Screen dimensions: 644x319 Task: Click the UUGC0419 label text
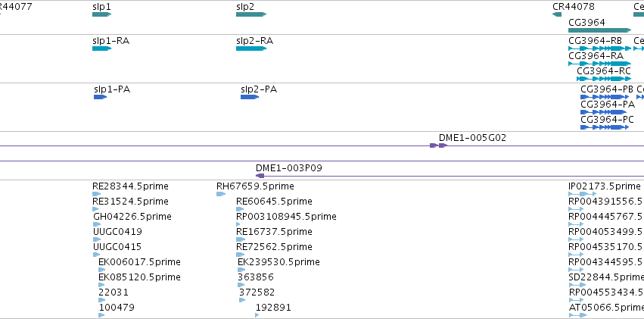pos(117,232)
